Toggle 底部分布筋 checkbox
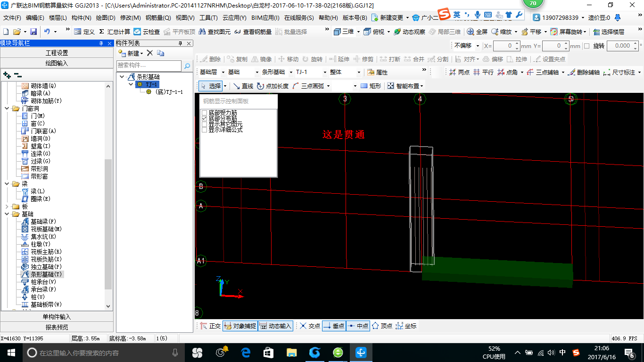The width and height of the screenshot is (644, 362). point(204,119)
